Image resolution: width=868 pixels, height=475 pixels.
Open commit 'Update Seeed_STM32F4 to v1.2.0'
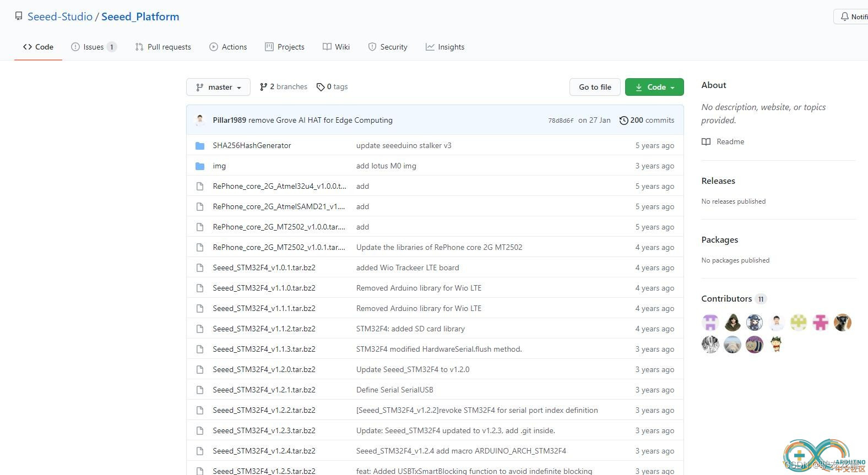point(413,369)
